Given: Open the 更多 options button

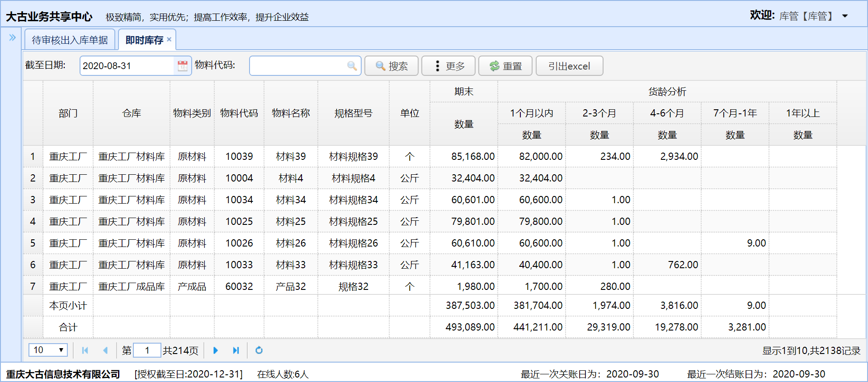Looking at the screenshot, I should pos(448,66).
